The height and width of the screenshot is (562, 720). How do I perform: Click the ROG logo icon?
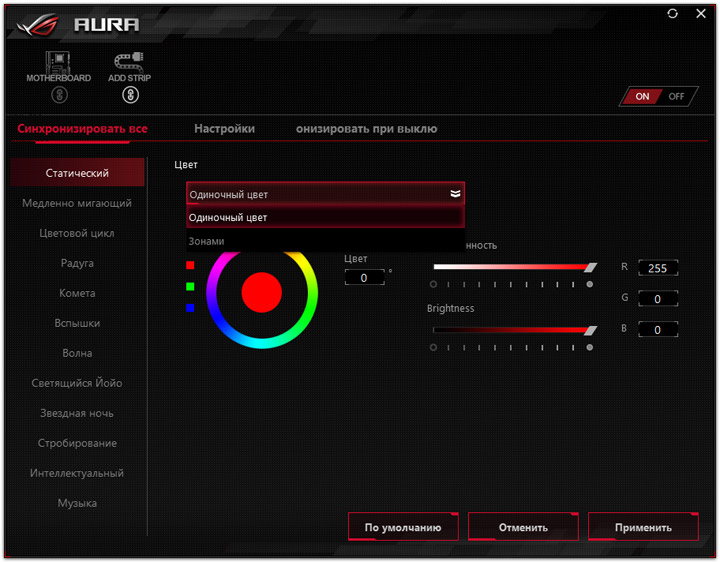(x=38, y=25)
